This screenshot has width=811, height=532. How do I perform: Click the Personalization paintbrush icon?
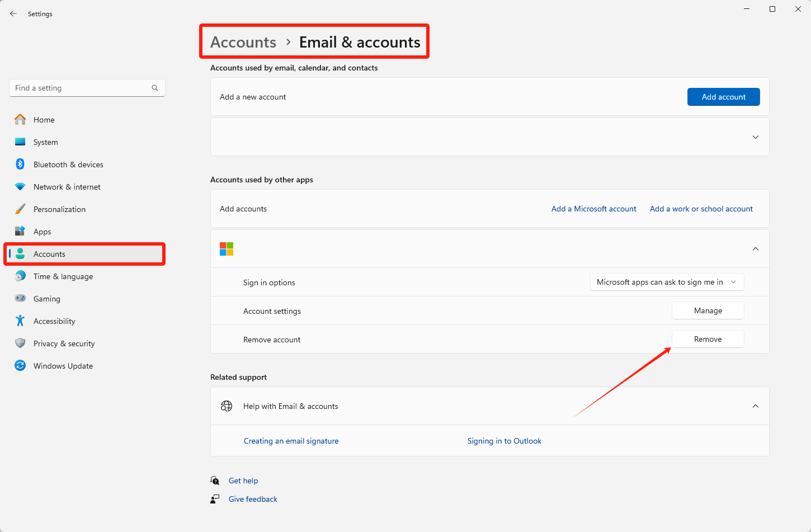point(20,209)
